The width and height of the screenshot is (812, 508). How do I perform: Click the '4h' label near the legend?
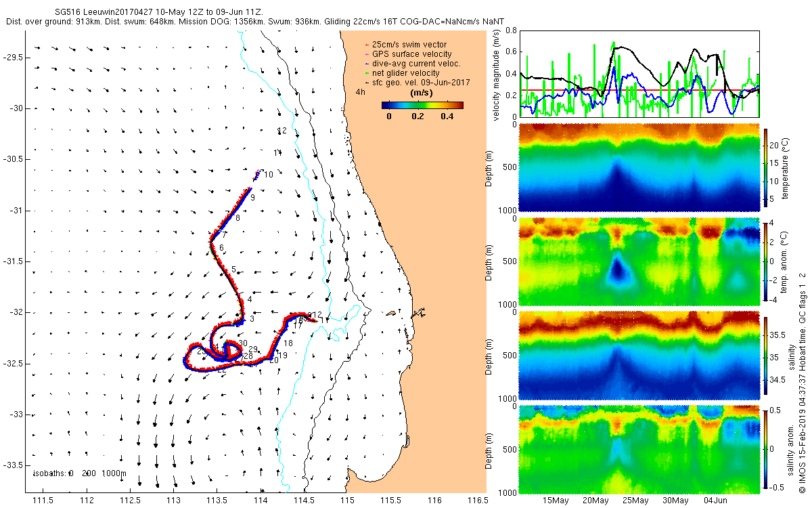point(361,91)
